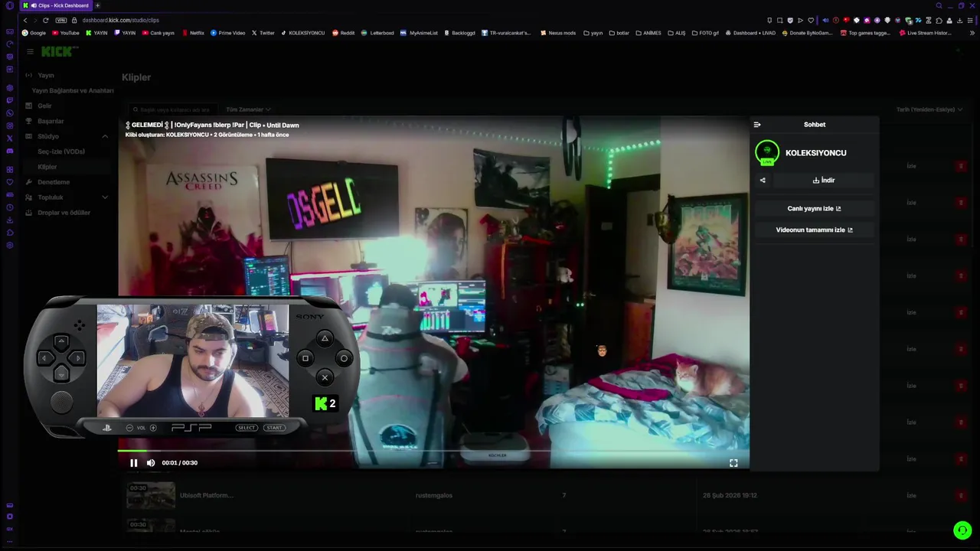The width and height of the screenshot is (980, 551).
Task: Open Yayın in the sidebar
Action: click(x=46, y=75)
